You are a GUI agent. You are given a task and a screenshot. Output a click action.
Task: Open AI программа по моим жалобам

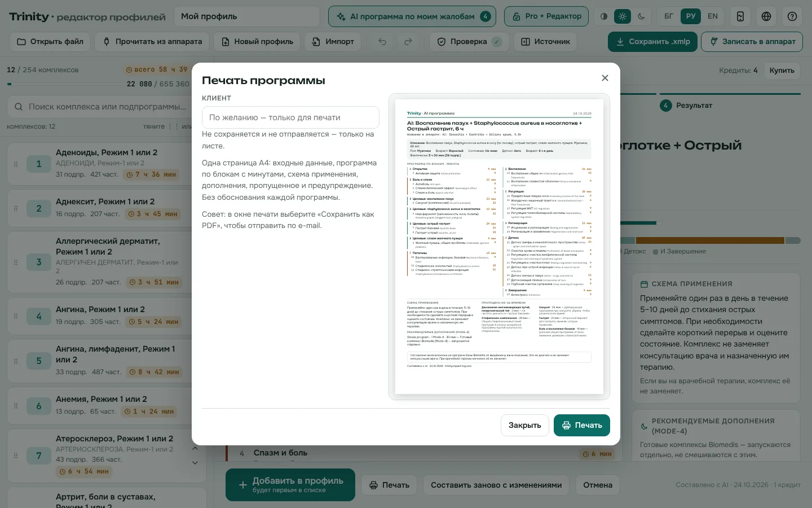click(412, 16)
